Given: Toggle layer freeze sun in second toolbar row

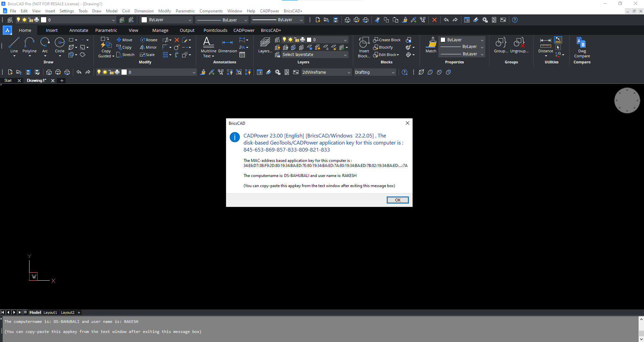Looking at the screenshot, I should 105,72.
